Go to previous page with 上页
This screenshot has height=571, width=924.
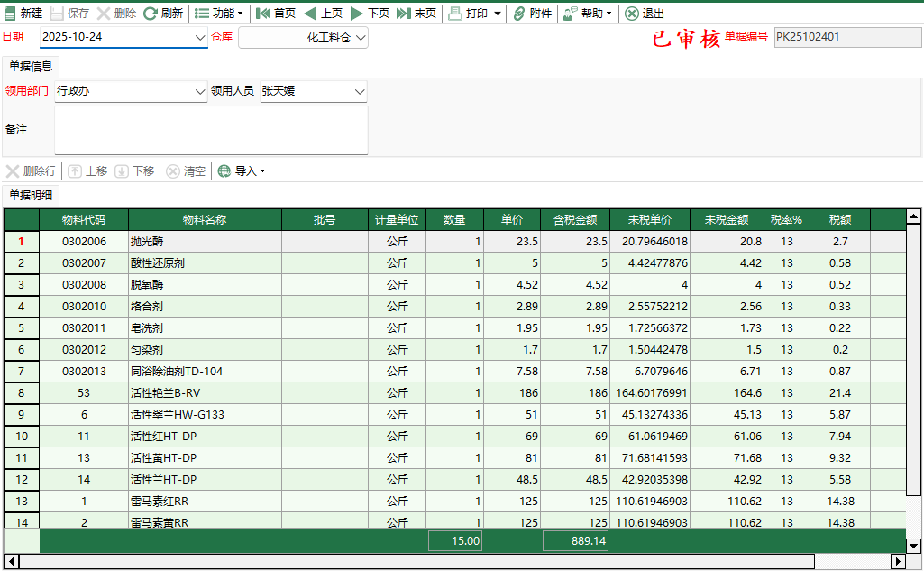(326, 14)
